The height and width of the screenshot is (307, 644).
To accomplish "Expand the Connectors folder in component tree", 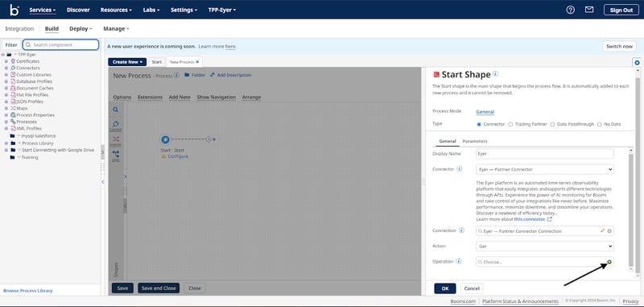I will 6,68.
